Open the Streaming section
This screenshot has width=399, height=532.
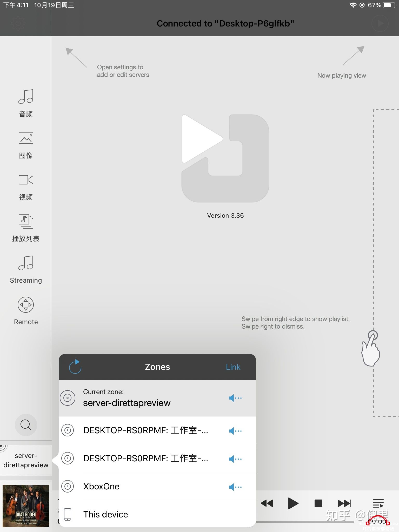click(x=26, y=269)
